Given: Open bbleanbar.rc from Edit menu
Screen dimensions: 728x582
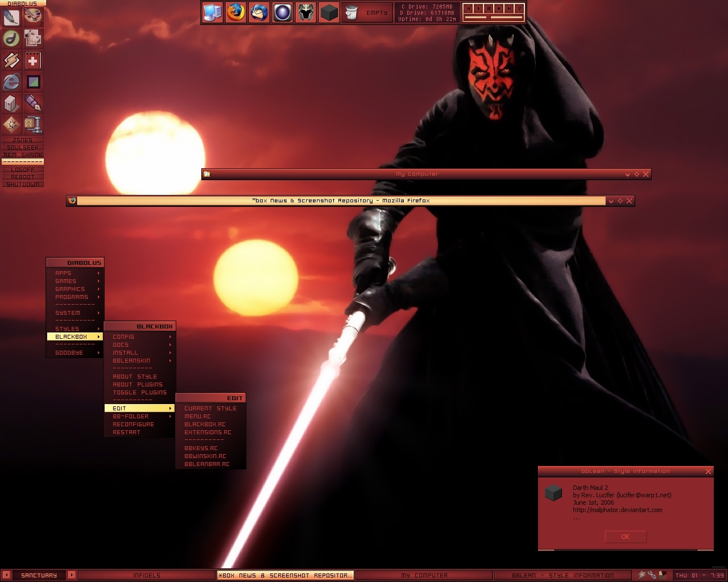Looking at the screenshot, I should pos(211,464).
